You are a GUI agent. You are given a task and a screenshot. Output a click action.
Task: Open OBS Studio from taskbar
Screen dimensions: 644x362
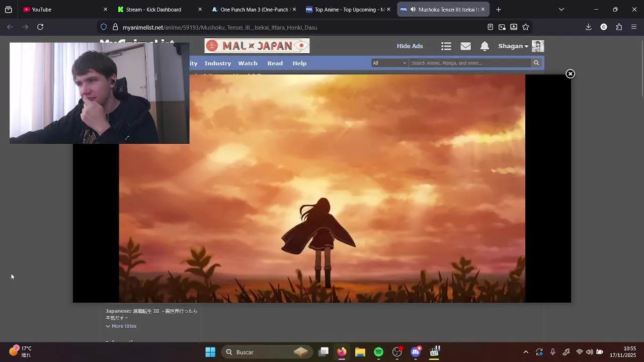[x=397, y=352]
